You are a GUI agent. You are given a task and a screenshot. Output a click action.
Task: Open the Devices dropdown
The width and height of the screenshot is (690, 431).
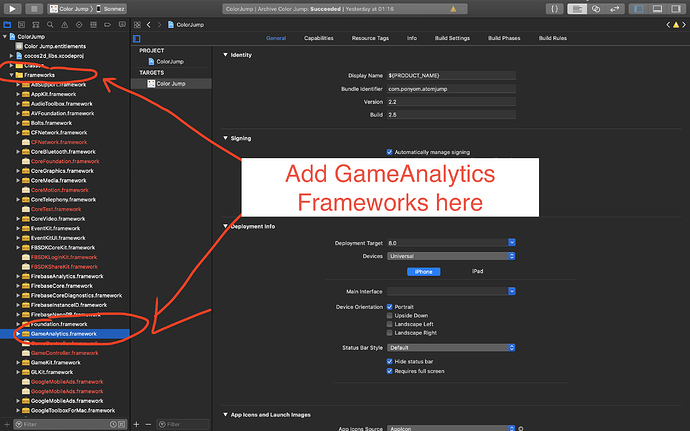451,256
